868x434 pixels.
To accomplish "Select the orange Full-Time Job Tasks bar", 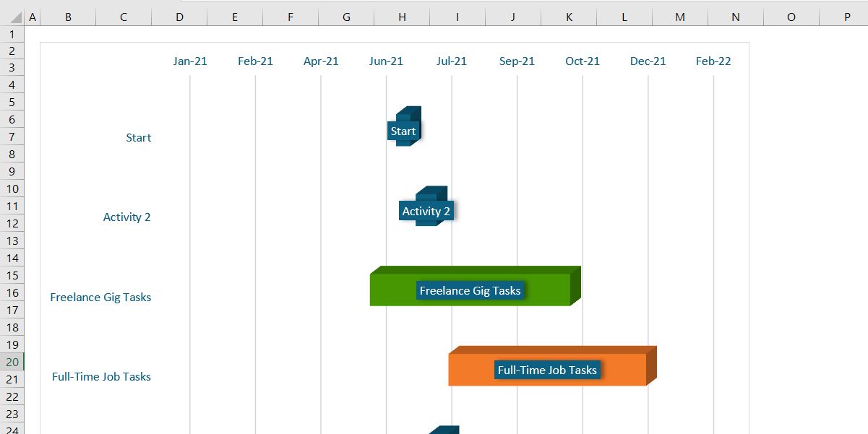I will coord(470,370).
